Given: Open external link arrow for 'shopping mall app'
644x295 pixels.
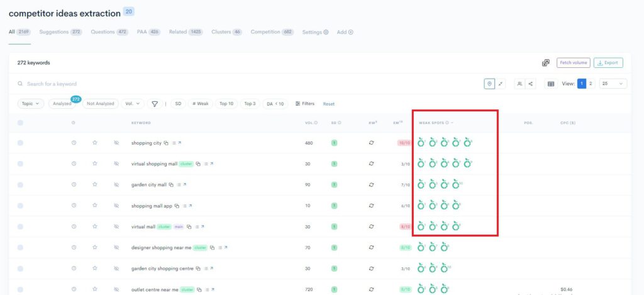Looking at the screenshot, I should [x=191, y=206].
